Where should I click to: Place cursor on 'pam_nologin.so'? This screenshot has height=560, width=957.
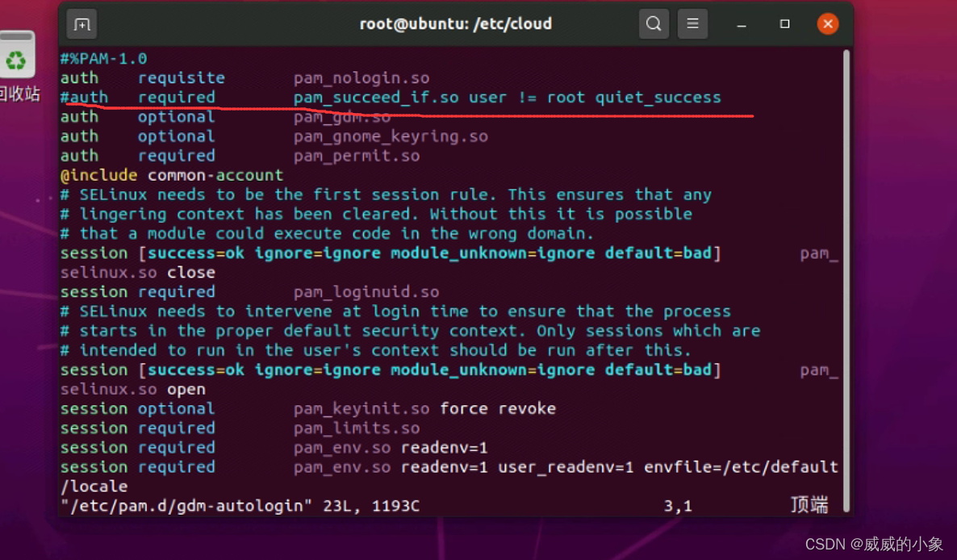pos(361,78)
